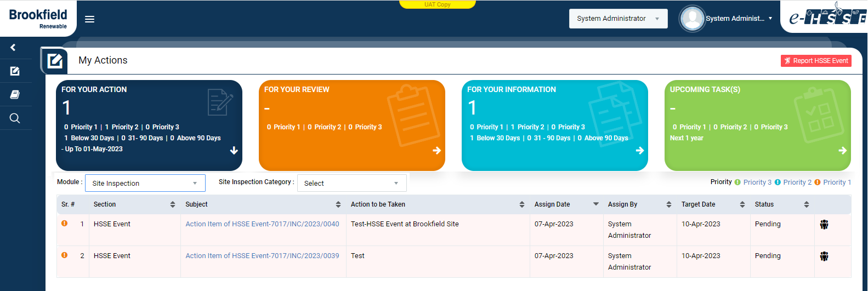Click the green Priority 3 legend icon

click(x=737, y=182)
